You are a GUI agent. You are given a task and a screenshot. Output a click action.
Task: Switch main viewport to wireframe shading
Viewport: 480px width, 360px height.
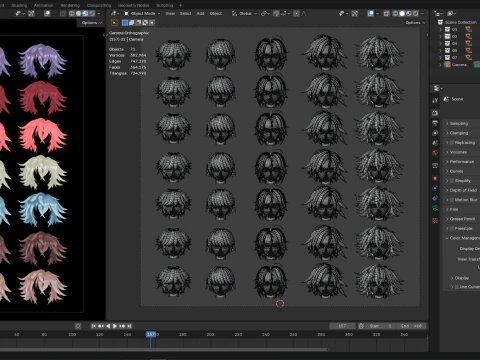pyautogui.click(x=395, y=14)
